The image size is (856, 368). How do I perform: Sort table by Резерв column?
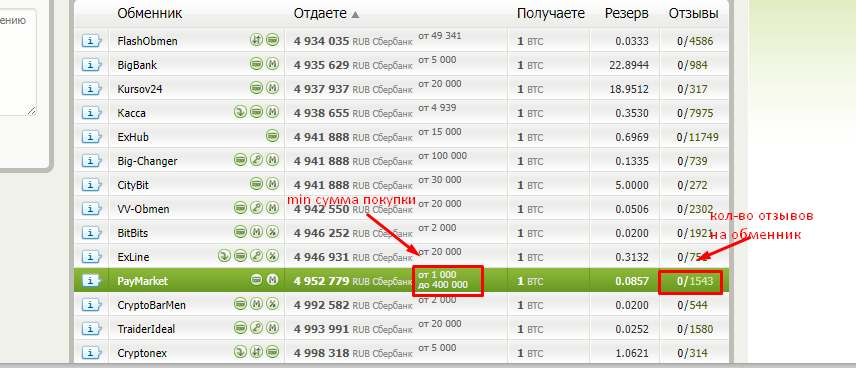coord(627,14)
